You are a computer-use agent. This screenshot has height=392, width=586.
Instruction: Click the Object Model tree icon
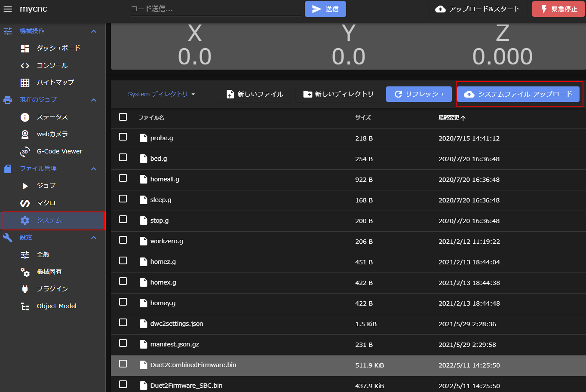coord(25,306)
